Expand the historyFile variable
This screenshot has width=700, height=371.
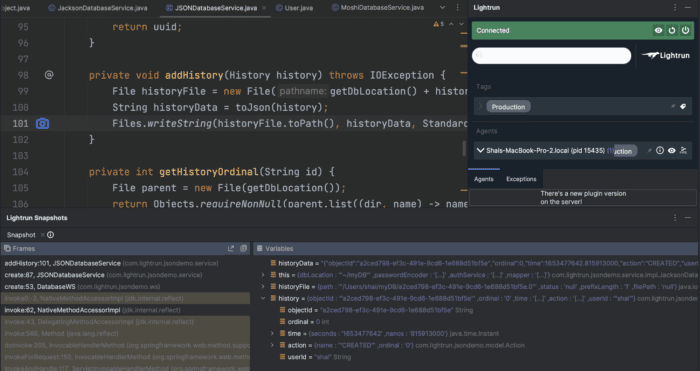click(x=263, y=287)
